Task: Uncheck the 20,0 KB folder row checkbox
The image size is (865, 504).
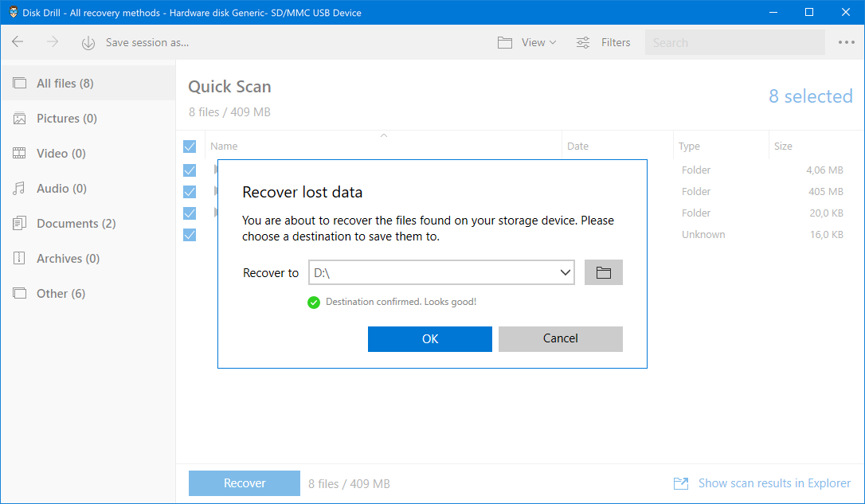Action: click(x=190, y=213)
